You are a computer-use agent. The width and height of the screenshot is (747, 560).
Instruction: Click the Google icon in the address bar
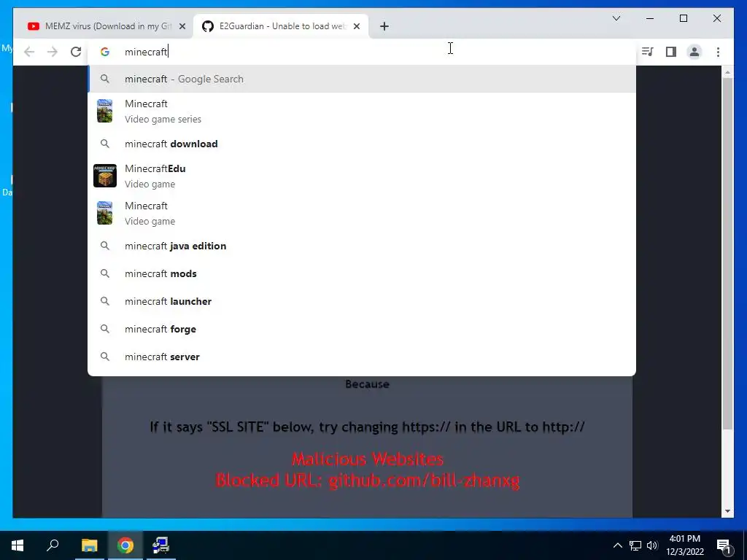click(105, 52)
